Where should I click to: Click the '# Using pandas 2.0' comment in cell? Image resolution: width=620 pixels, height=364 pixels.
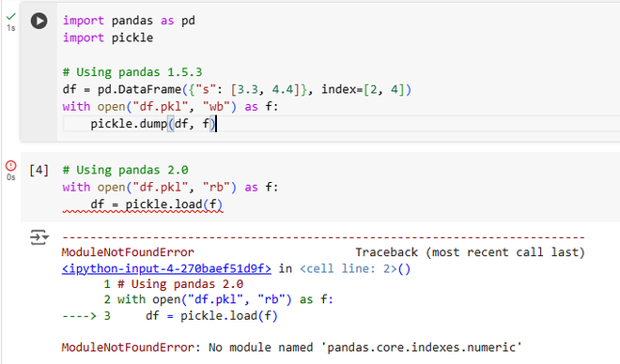click(x=125, y=170)
